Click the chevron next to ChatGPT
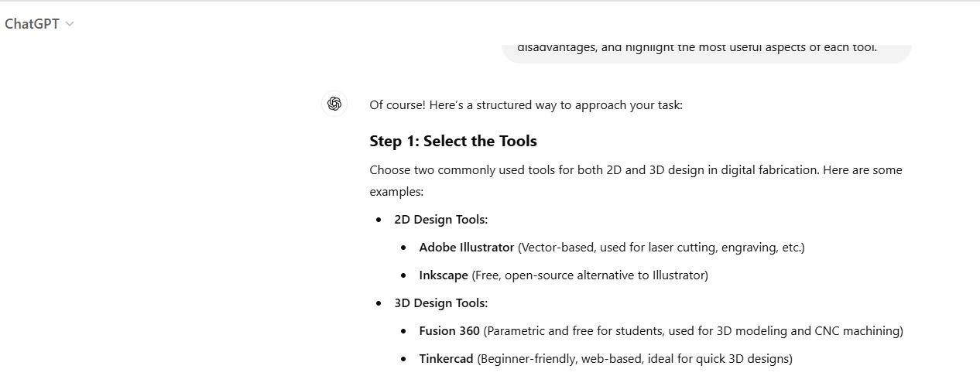The image size is (980, 376). point(70,24)
